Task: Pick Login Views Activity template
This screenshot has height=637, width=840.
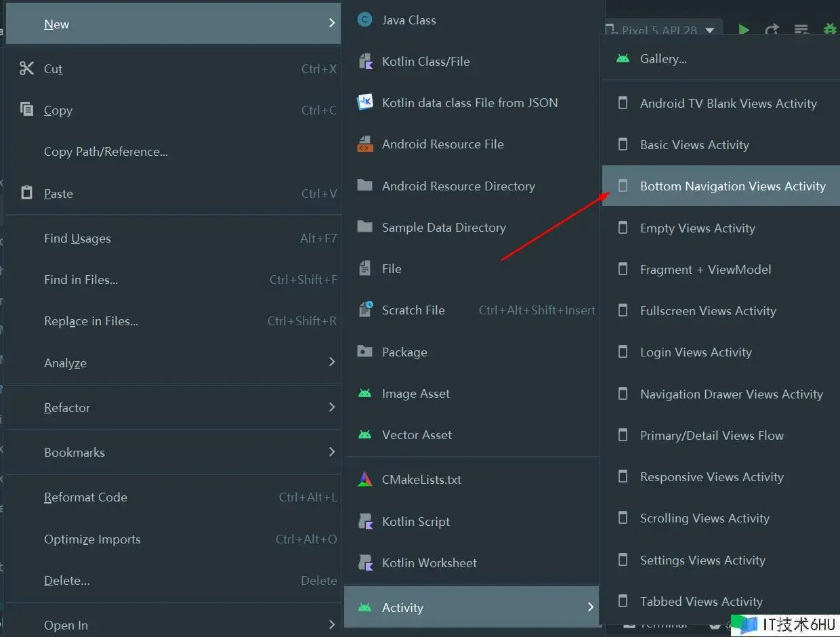Action: [x=696, y=352]
